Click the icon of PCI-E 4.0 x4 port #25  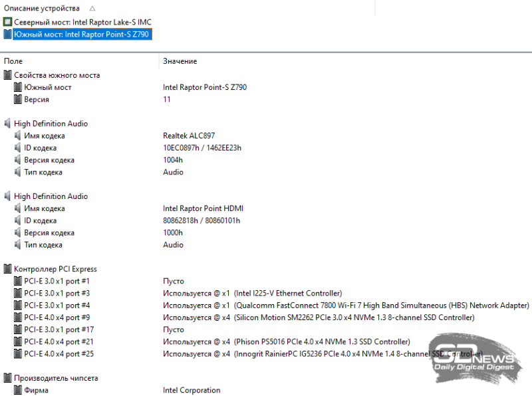coord(18,354)
